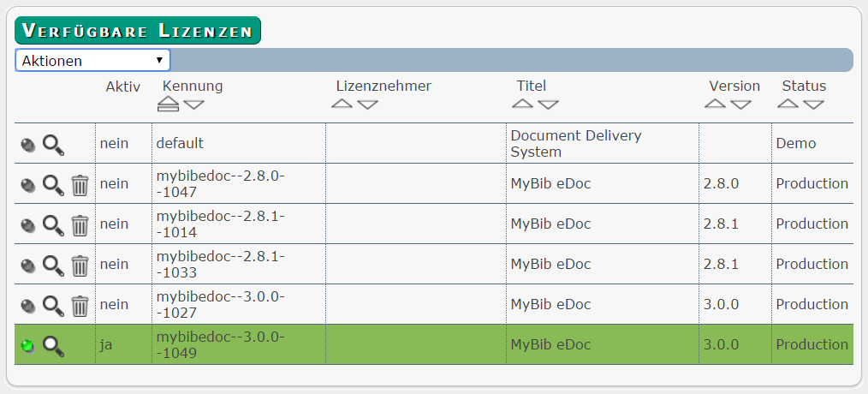Click magnifier for mybibedoc--2.8.0--1047 row
This screenshot has width=868, height=394.
[x=54, y=185]
